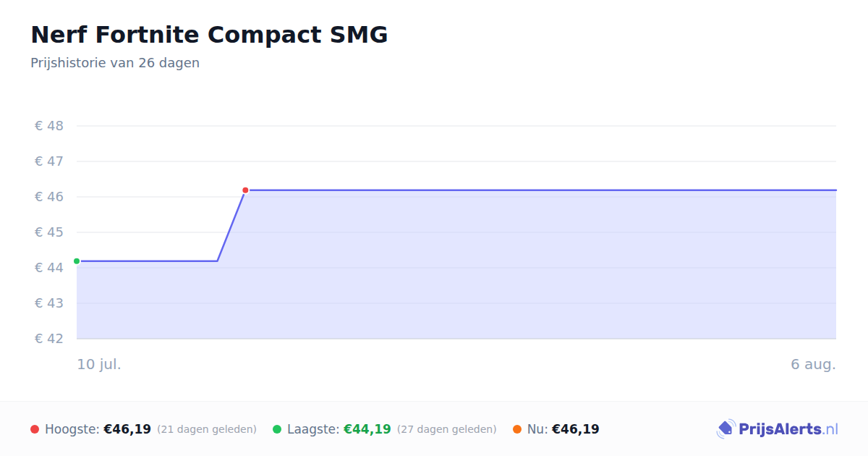Open the PrijsAlerts.nl brand link
The height and width of the screenshot is (456, 868).
point(778,429)
